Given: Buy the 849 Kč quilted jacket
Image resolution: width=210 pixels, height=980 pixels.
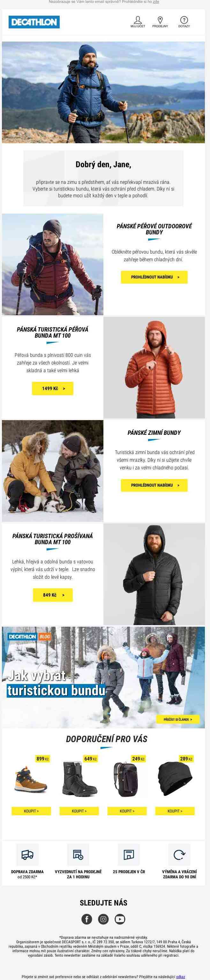Looking at the screenshot, I should (x=52, y=595).
